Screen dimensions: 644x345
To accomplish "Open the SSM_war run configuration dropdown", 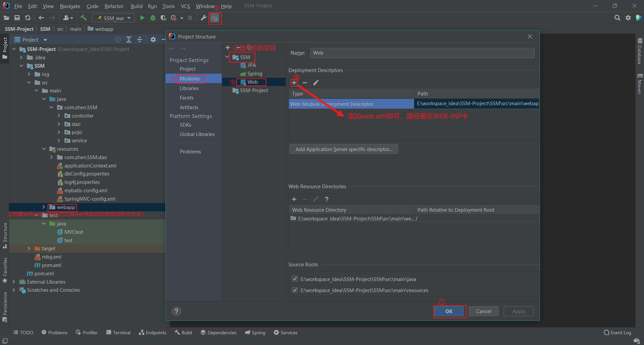I will coord(113,18).
